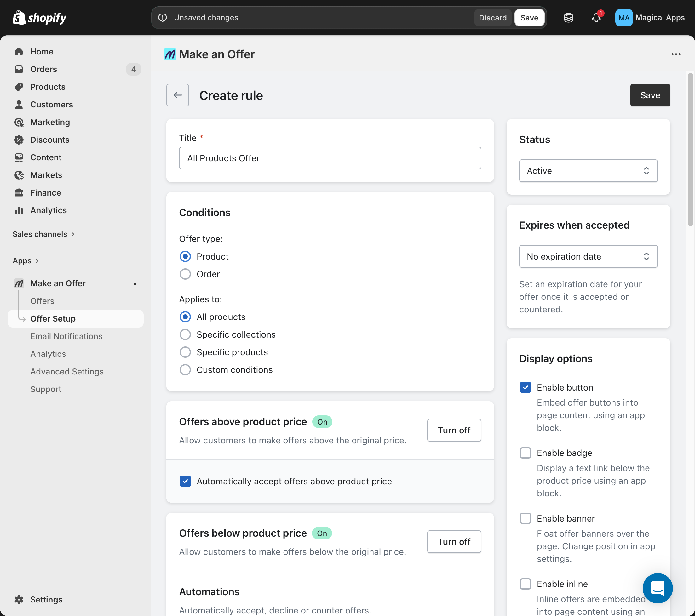Open the Sidekick assistant icon in top bar
Screen dimensions: 695x616
pyautogui.click(x=568, y=18)
